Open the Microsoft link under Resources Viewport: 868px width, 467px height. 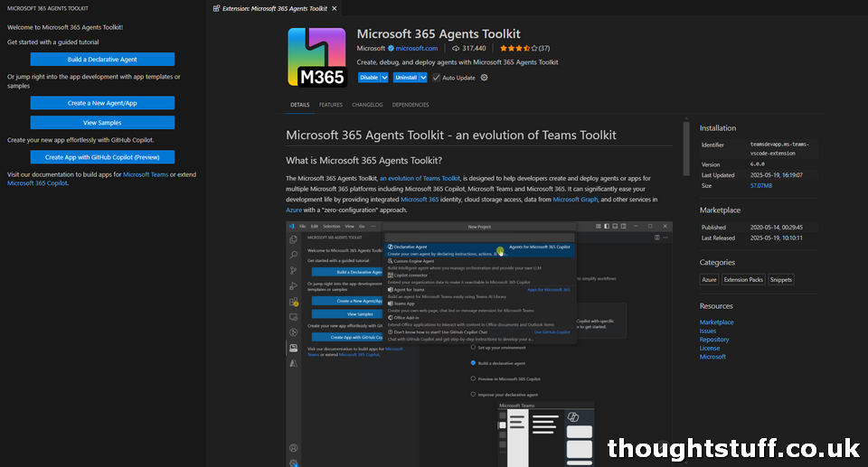click(x=712, y=357)
